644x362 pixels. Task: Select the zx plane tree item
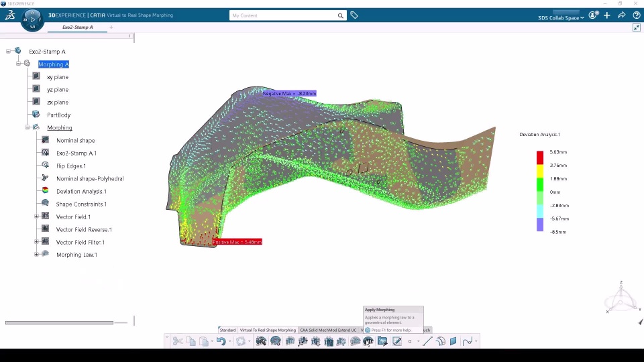pos(58,102)
